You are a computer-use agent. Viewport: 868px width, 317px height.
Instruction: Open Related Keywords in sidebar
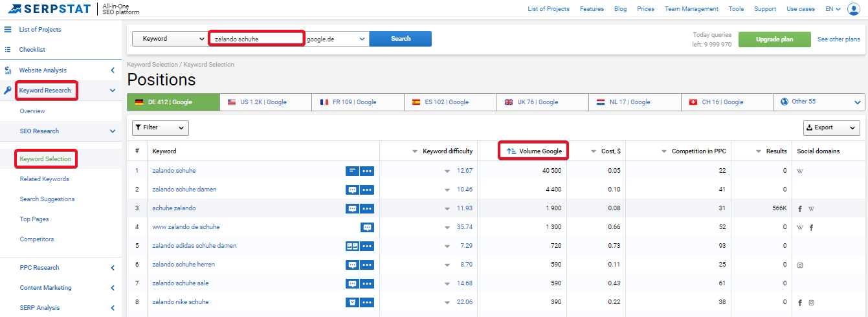[44, 179]
